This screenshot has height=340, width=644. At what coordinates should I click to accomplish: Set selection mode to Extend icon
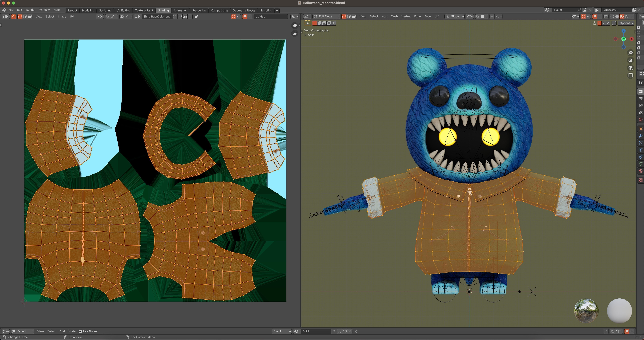pyautogui.click(x=319, y=23)
